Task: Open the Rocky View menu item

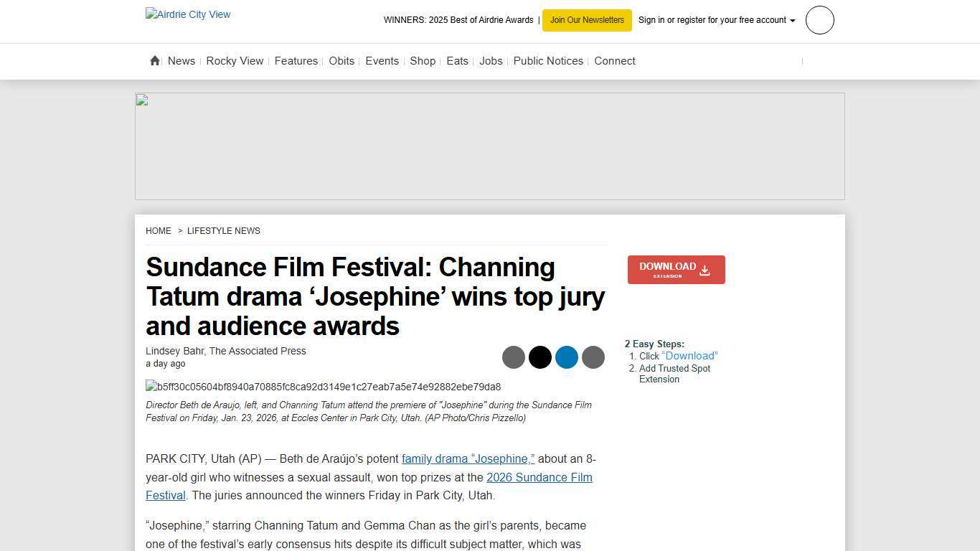Action: pyautogui.click(x=235, y=61)
